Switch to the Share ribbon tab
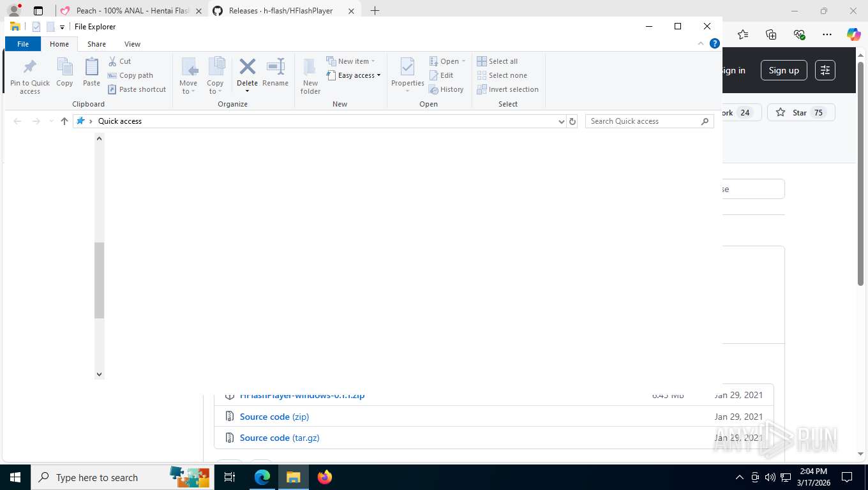Image resolution: width=868 pixels, height=490 pixels. [x=96, y=44]
